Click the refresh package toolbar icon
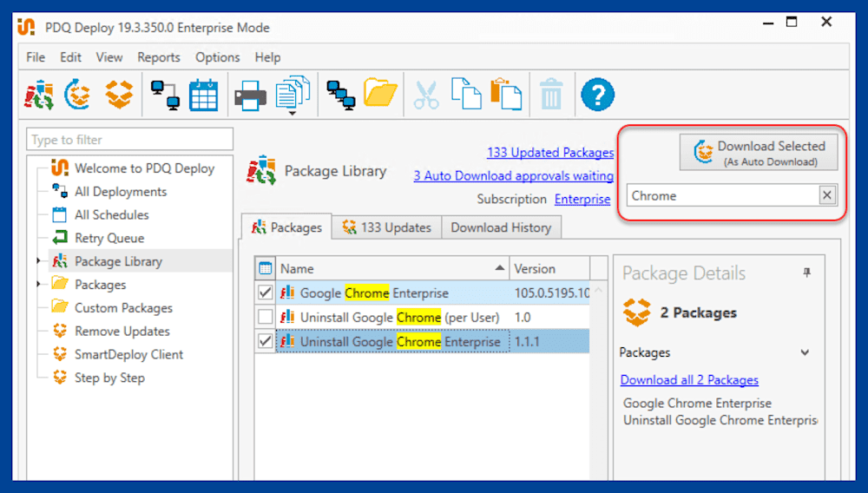 [77, 95]
